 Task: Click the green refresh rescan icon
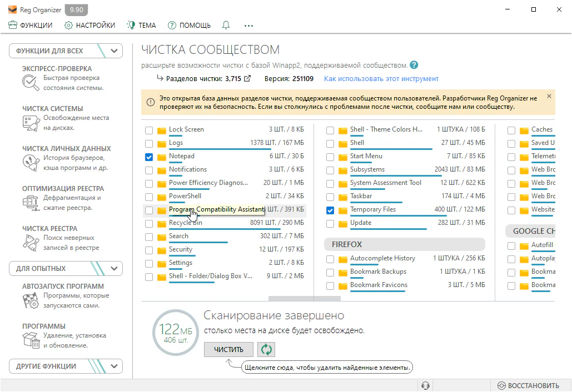point(267,349)
